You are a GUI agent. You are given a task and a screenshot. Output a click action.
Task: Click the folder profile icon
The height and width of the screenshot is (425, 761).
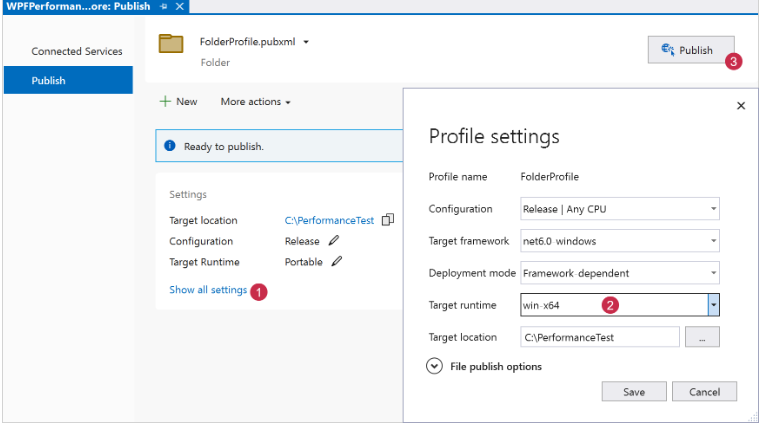point(171,44)
